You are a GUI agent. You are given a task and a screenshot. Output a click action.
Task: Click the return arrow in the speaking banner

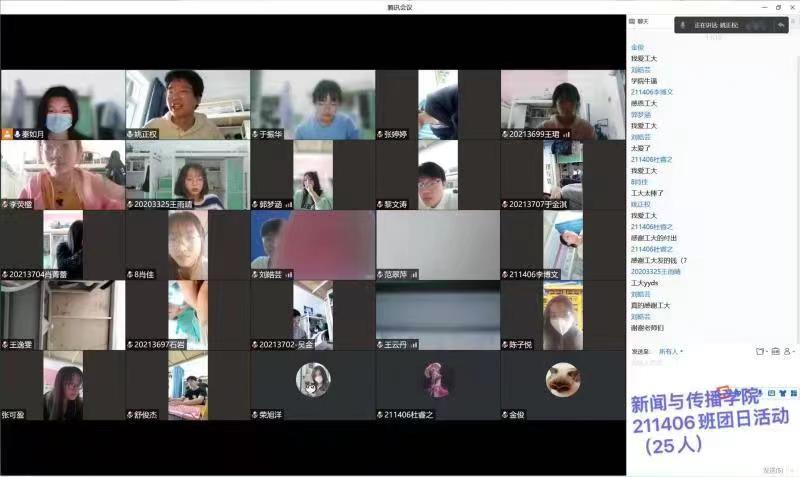click(781, 25)
